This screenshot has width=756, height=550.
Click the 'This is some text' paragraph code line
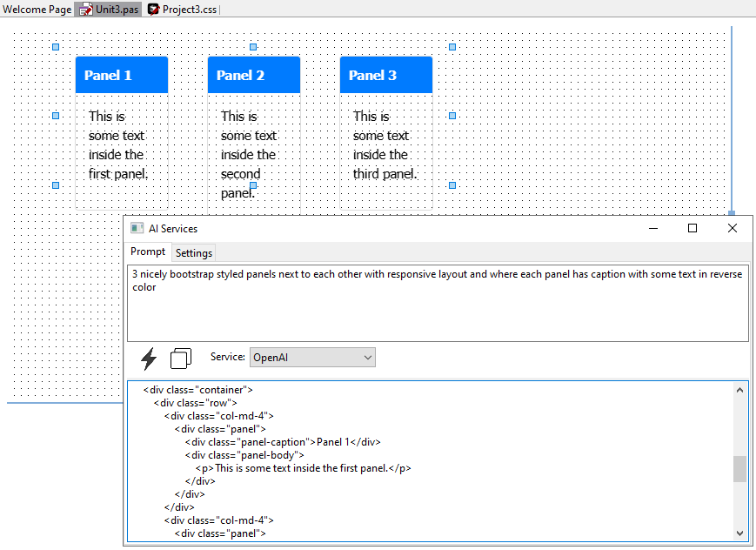pos(304,468)
